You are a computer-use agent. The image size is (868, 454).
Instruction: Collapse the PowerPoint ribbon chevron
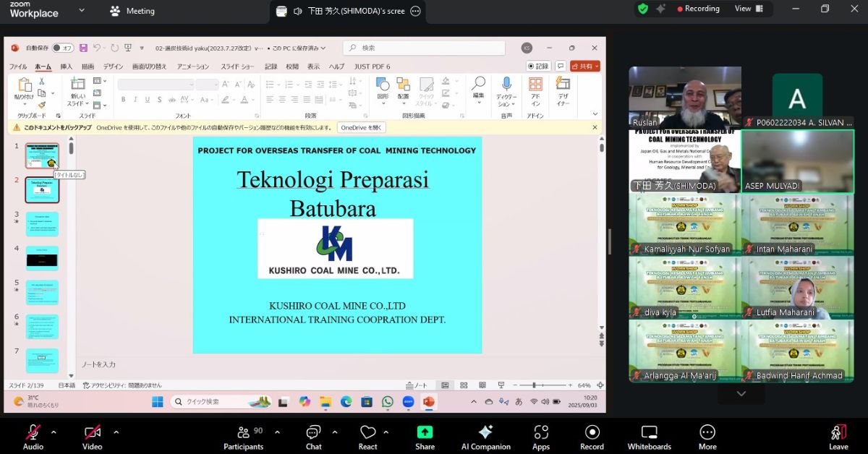[x=595, y=113]
